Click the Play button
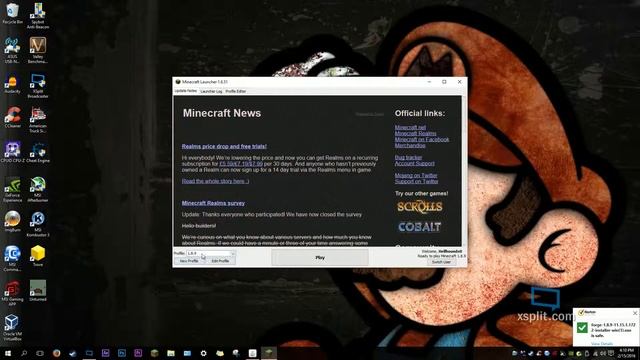Image resolution: width=640 pixels, height=360 pixels. coord(320,258)
